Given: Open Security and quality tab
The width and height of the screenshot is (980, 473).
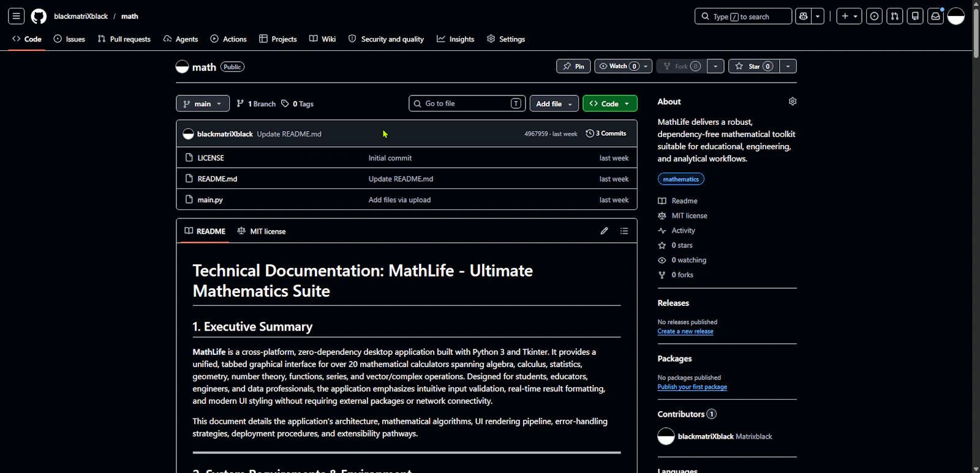Looking at the screenshot, I should pyautogui.click(x=386, y=39).
